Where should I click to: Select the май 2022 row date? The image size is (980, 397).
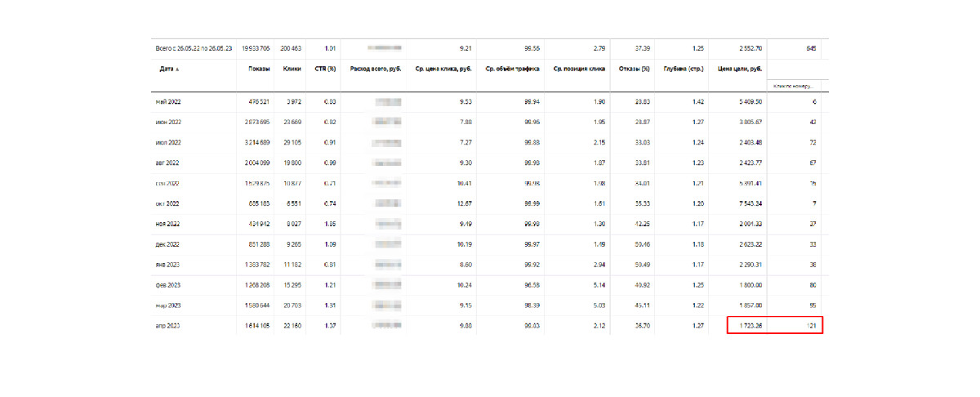coord(167,102)
